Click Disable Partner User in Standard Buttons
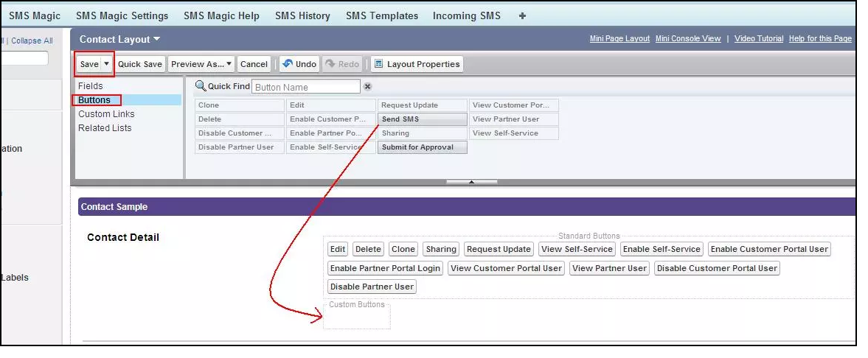Image resolution: width=868 pixels, height=358 pixels. (x=372, y=287)
